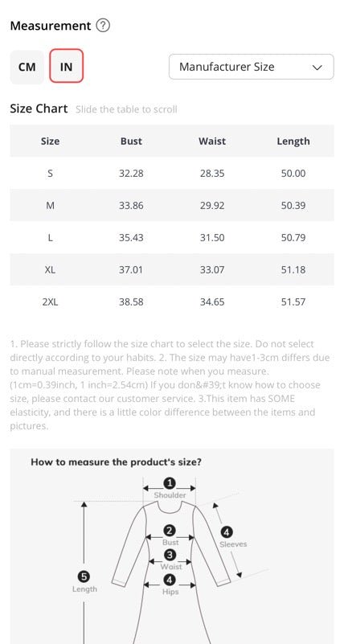Viewport: 344px width, 644px height.
Task: Click the Waist column header
Action: tap(212, 142)
